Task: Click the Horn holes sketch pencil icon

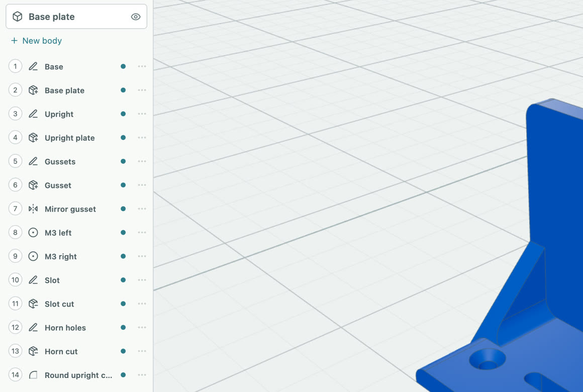Action: [33, 327]
